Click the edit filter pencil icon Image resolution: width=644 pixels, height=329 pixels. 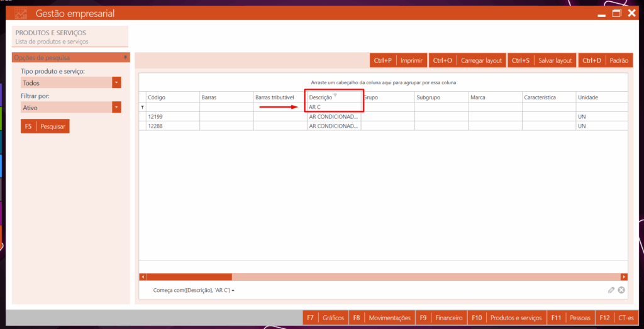pos(611,290)
